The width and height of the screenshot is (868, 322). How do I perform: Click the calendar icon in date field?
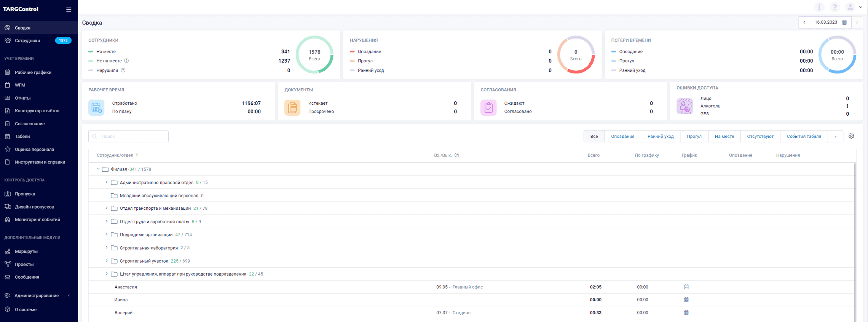(x=844, y=22)
